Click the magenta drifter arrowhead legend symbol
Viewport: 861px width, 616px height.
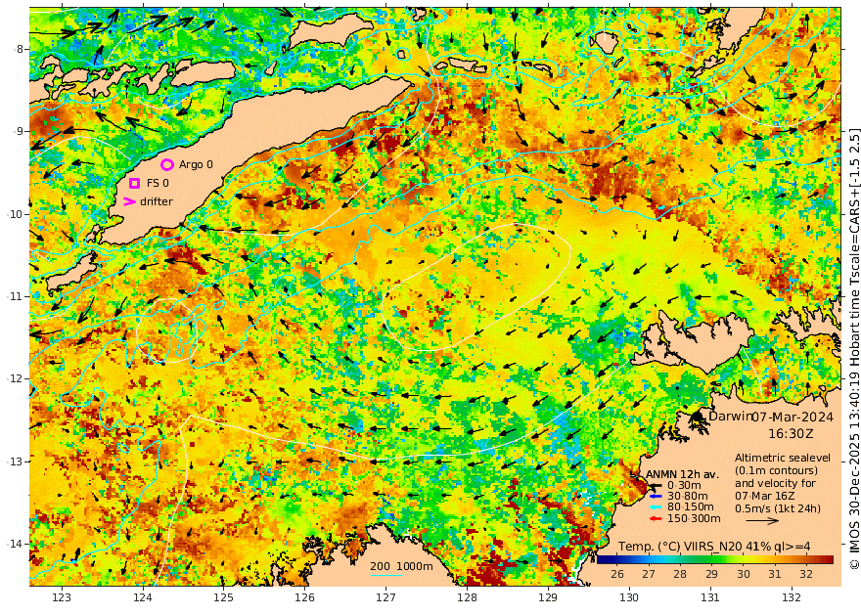pyautogui.click(x=129, y=201)
